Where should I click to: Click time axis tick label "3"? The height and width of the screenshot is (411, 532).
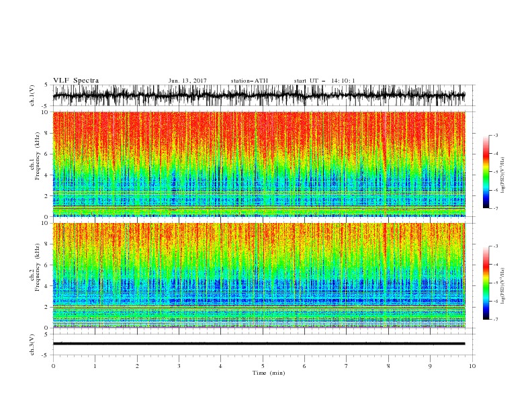[179, 366]
